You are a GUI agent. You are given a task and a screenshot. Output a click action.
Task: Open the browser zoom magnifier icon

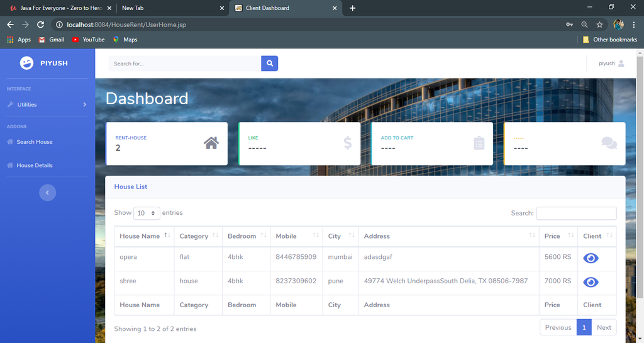[584, 24]
